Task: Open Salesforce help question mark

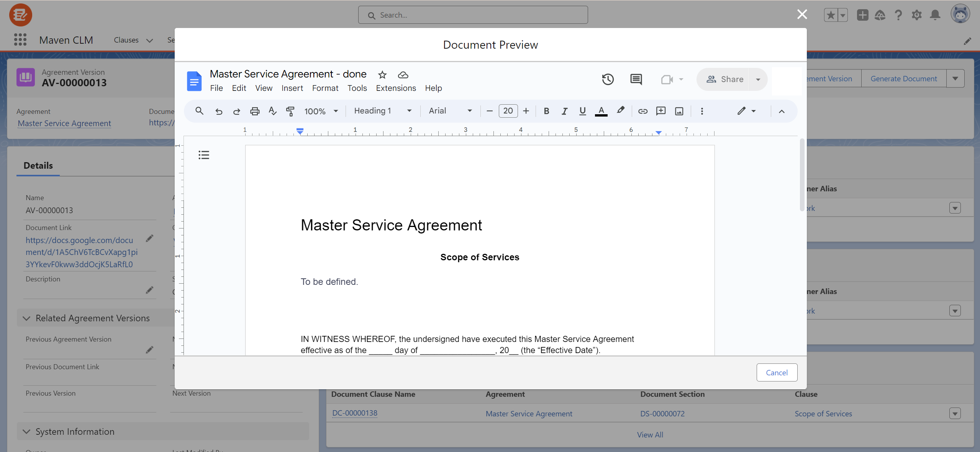Action: point(898,15)
